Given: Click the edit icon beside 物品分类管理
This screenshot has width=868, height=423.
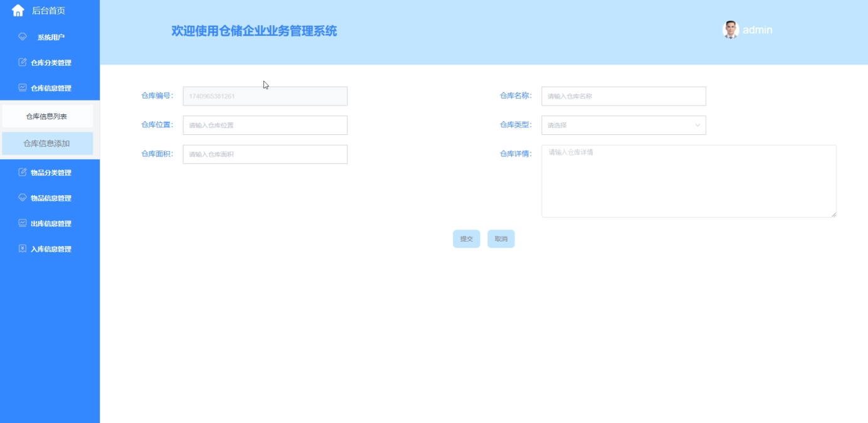Looking at the screenshot, I should 23,173.
